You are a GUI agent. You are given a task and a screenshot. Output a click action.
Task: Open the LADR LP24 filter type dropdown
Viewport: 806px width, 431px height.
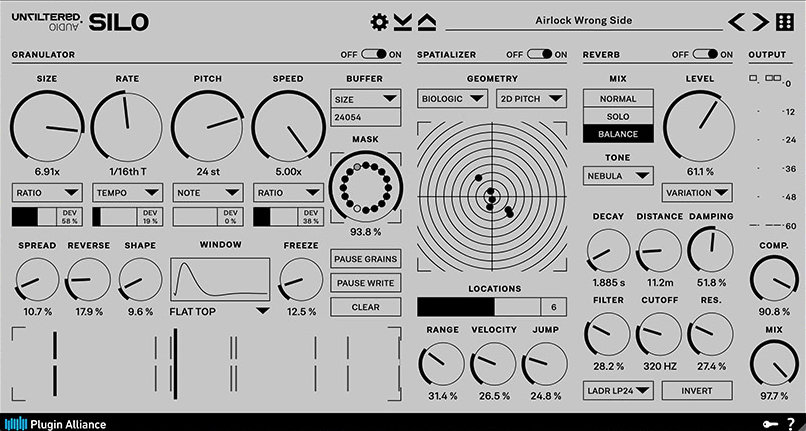618,391
